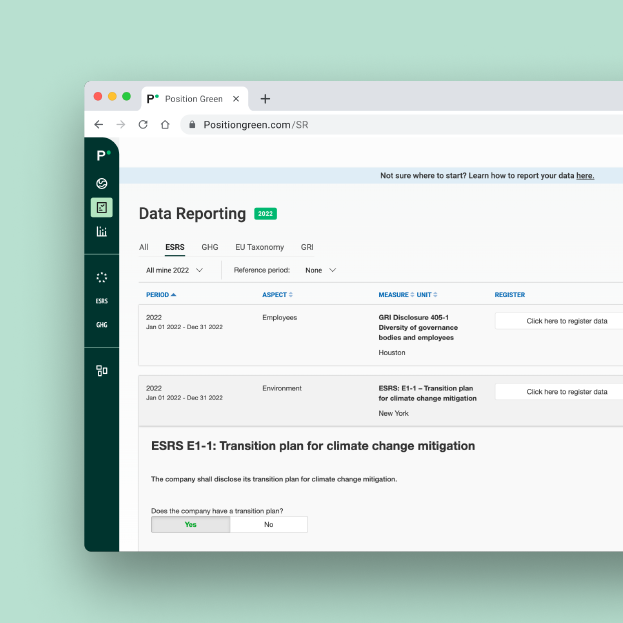Click the browser back arrow
Viewport: 623px width, 623px height.
tap(98, 125)
